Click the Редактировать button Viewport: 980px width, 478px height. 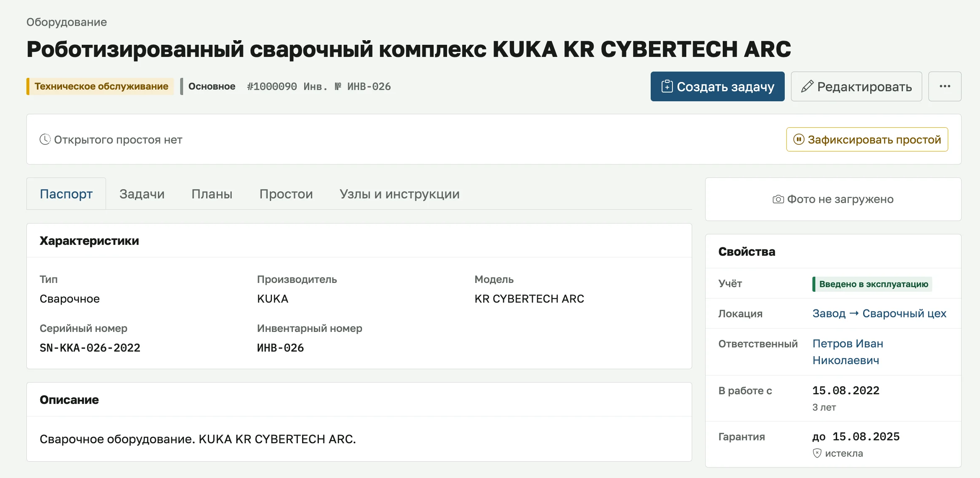856,86
